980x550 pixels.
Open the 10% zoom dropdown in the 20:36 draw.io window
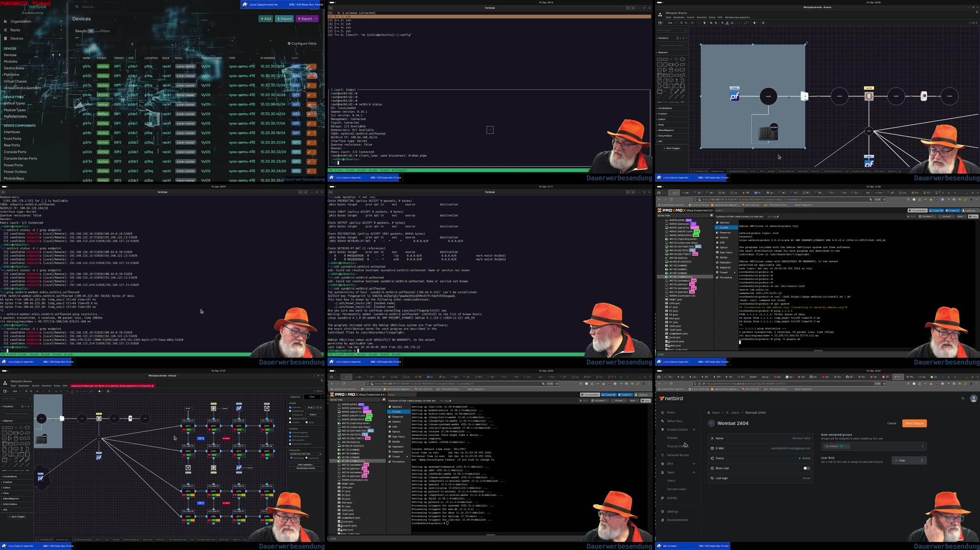coord(671,23)
